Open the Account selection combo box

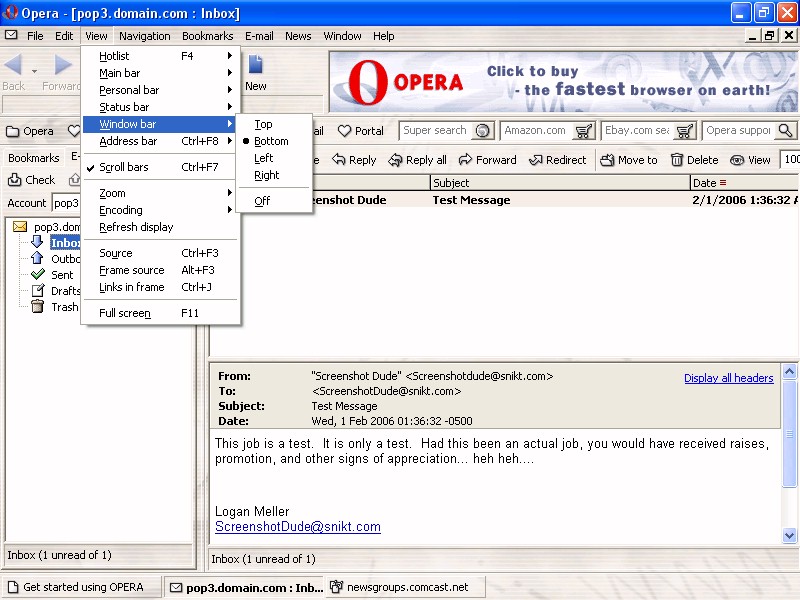click(66, 203)
